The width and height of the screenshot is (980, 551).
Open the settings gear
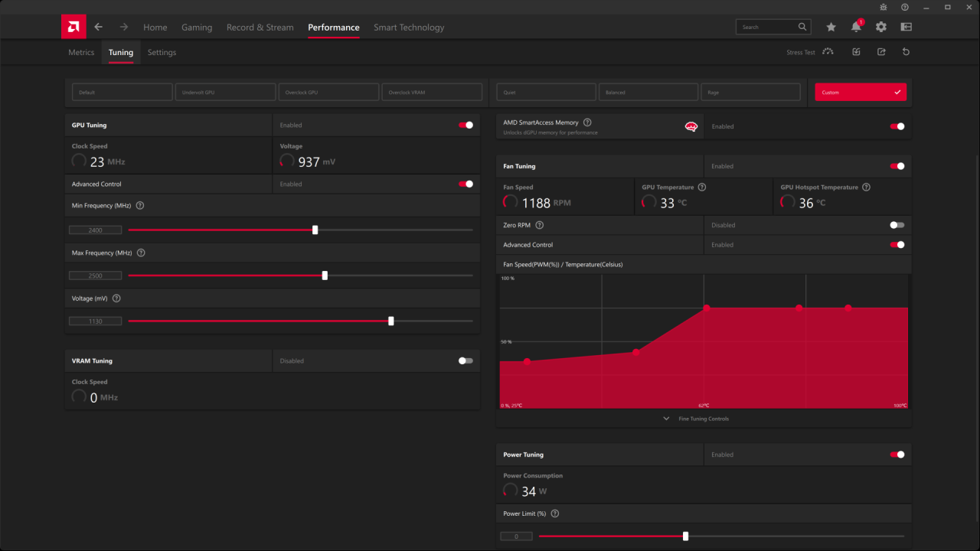pyautogui.click(x=881, y=27)
